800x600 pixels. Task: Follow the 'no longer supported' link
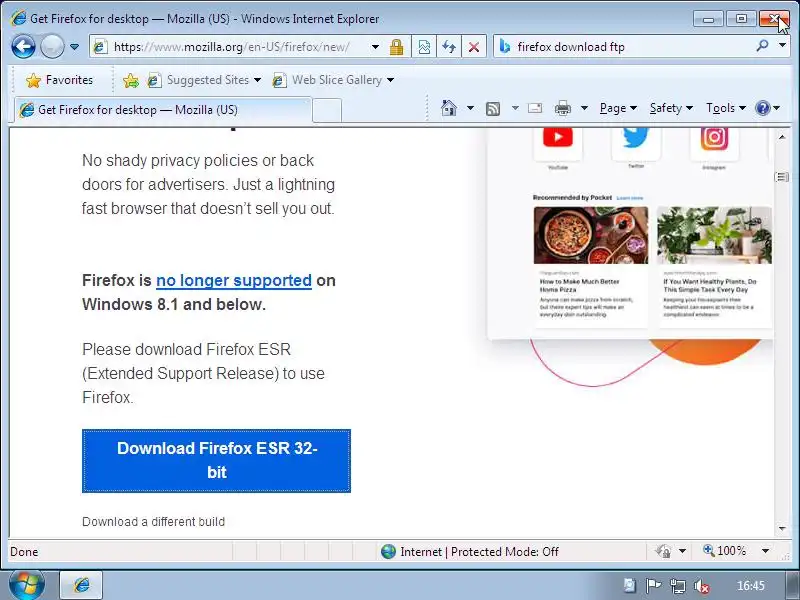[x=234, y=280]
